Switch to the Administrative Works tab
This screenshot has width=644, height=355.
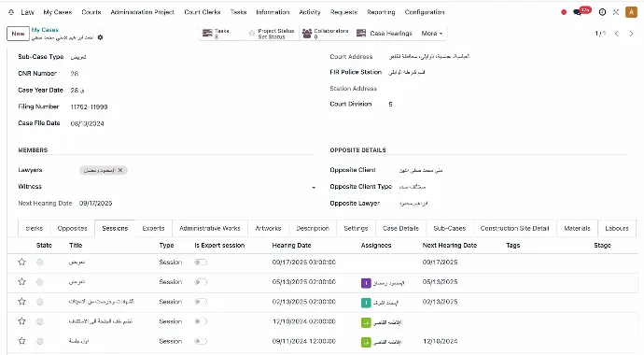(209, 229)
